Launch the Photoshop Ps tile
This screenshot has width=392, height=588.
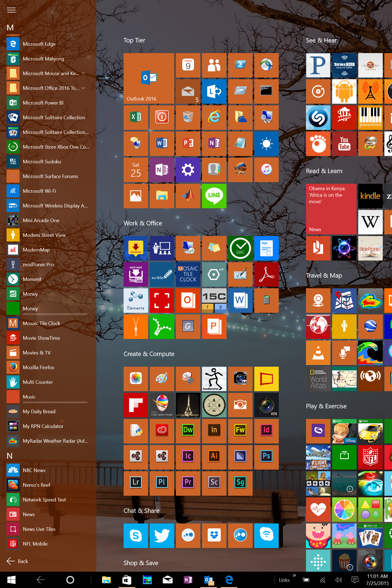point(267,457)
